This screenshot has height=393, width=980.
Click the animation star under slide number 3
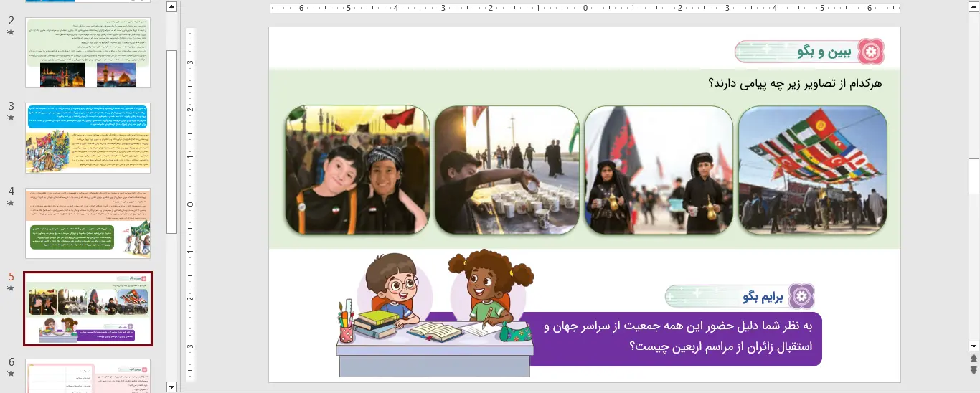pyautogui.click(x=11, y=118)
